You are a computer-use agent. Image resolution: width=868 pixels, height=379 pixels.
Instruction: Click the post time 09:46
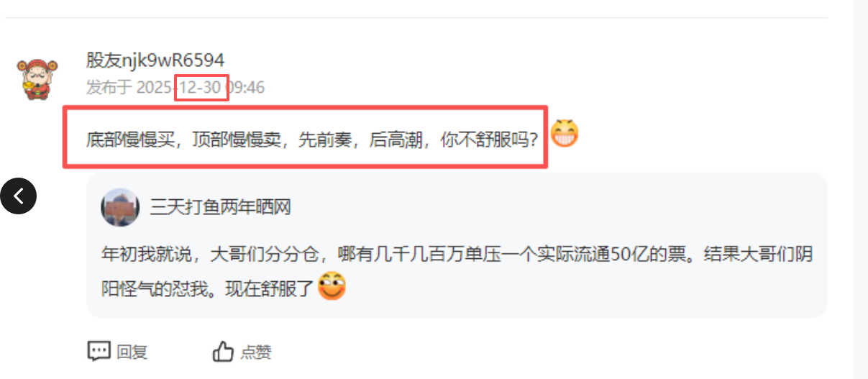pos(247,88)
